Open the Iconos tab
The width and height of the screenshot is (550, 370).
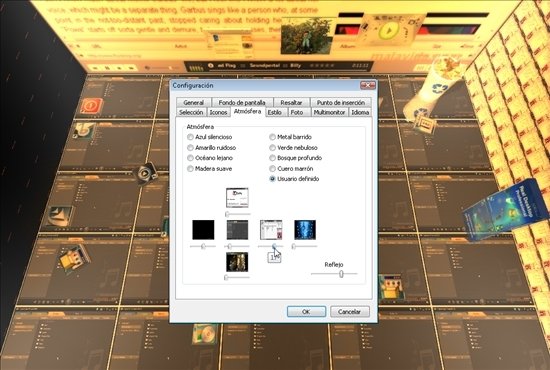[x=218, y=112]
